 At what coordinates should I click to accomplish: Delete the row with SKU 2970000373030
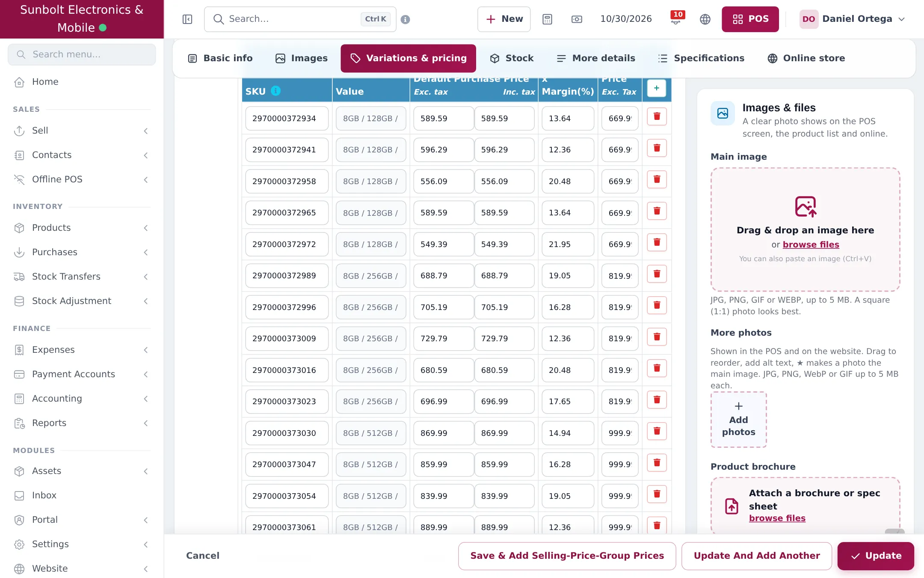coord(657,431)
